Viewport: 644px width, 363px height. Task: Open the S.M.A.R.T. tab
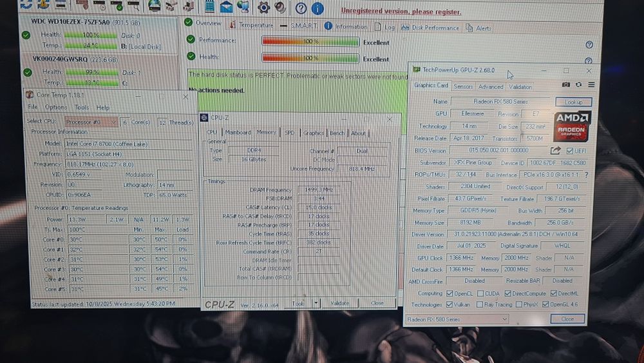pos(299,26)
